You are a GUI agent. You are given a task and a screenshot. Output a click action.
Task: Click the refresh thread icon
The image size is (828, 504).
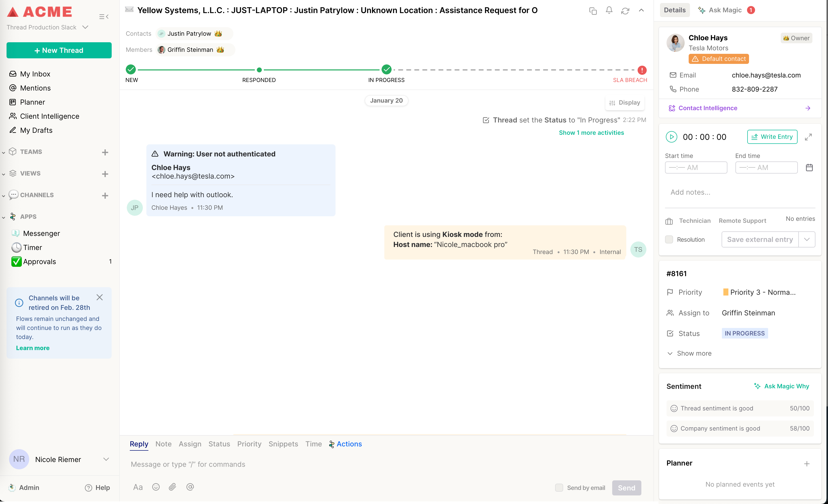click(x=625, y=11)
